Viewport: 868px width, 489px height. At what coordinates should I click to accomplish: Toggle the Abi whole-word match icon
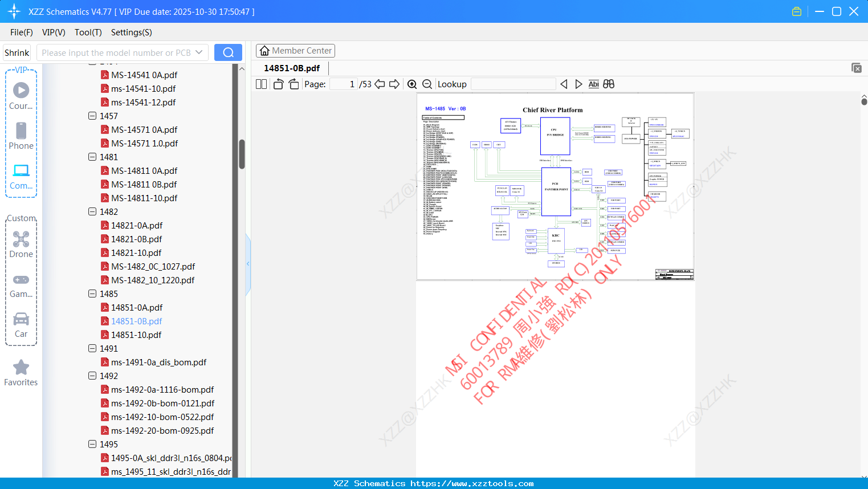point(594,84)
